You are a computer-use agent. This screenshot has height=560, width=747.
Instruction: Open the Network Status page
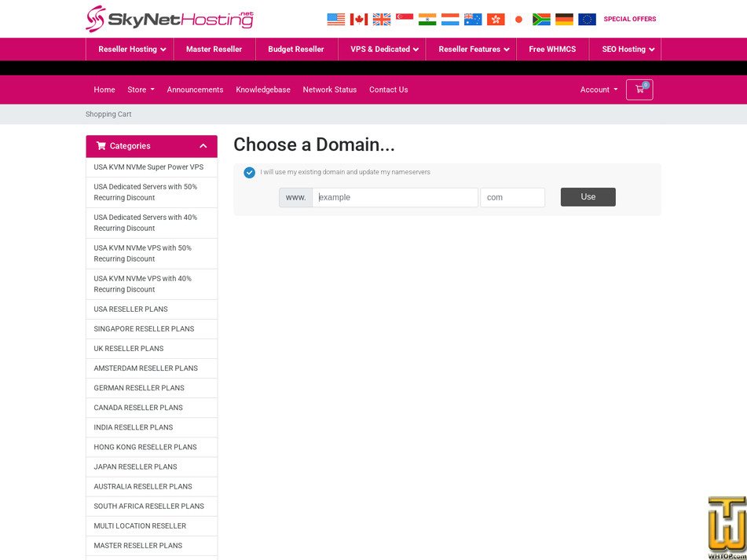click(329, 90)
